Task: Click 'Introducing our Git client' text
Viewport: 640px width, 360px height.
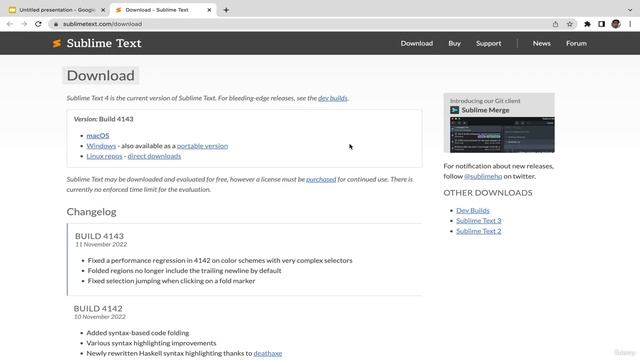Action: 485,101
